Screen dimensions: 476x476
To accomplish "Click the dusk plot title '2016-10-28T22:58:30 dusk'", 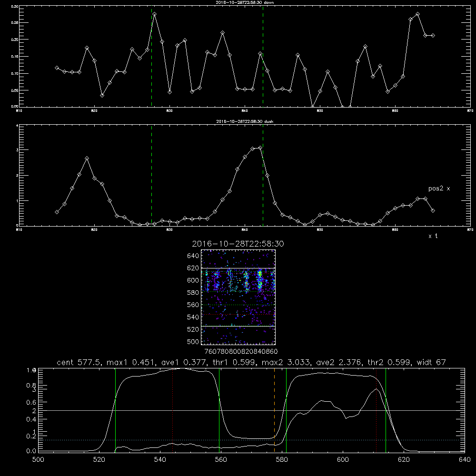I will click(244, 121).
